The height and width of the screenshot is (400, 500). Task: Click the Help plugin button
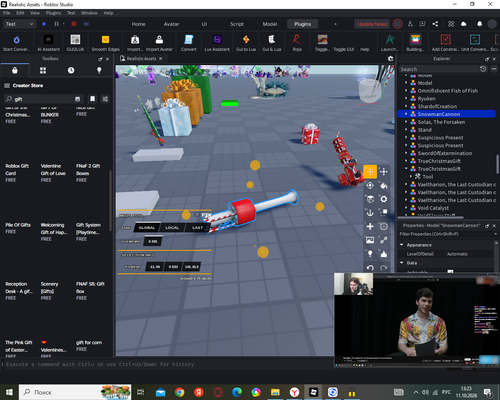click(x=365, y=49)
